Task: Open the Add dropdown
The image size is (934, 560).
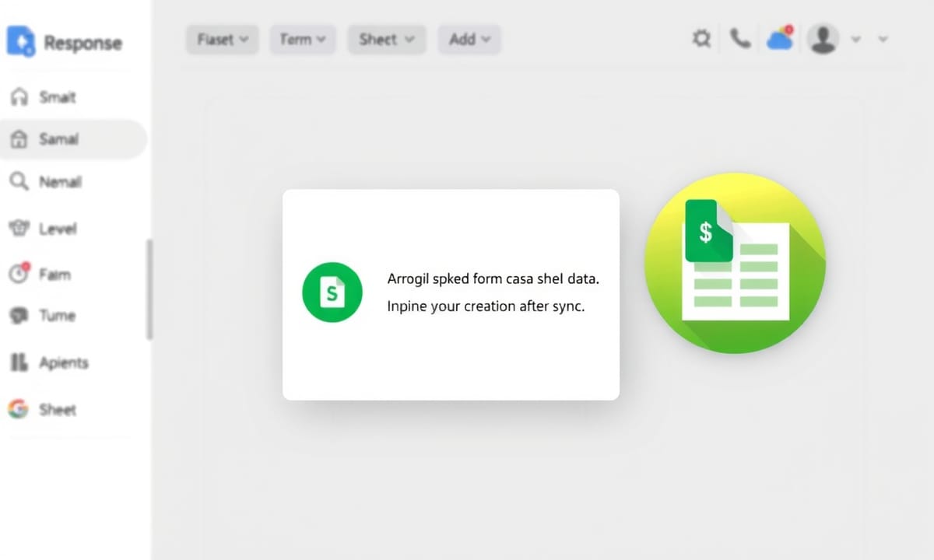Action: (469, 39)
